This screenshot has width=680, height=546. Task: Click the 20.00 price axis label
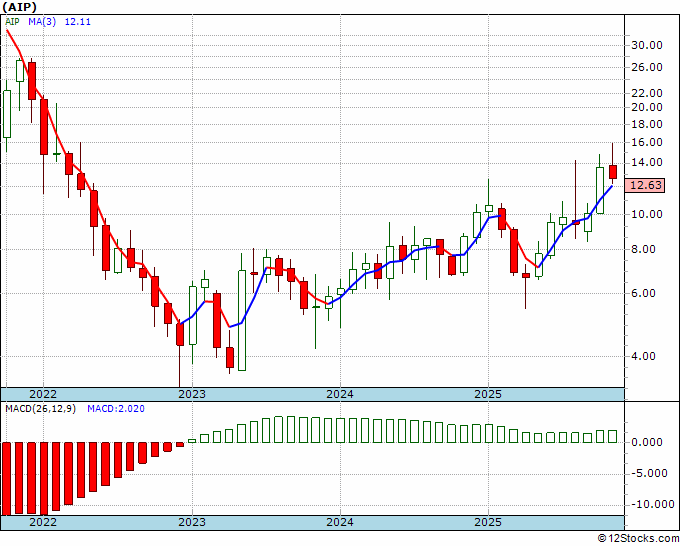click(x=646, y=107)
